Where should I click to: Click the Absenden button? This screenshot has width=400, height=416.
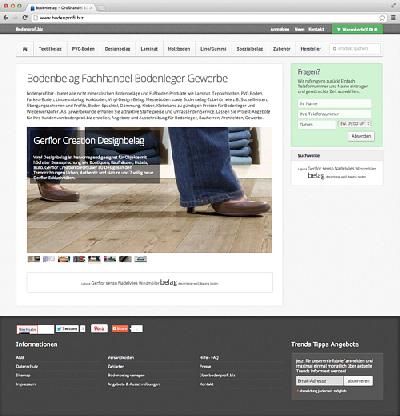point(361,136)
